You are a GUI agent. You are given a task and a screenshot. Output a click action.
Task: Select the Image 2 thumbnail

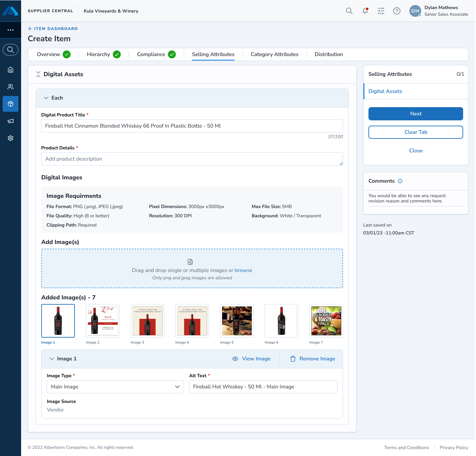103,321
